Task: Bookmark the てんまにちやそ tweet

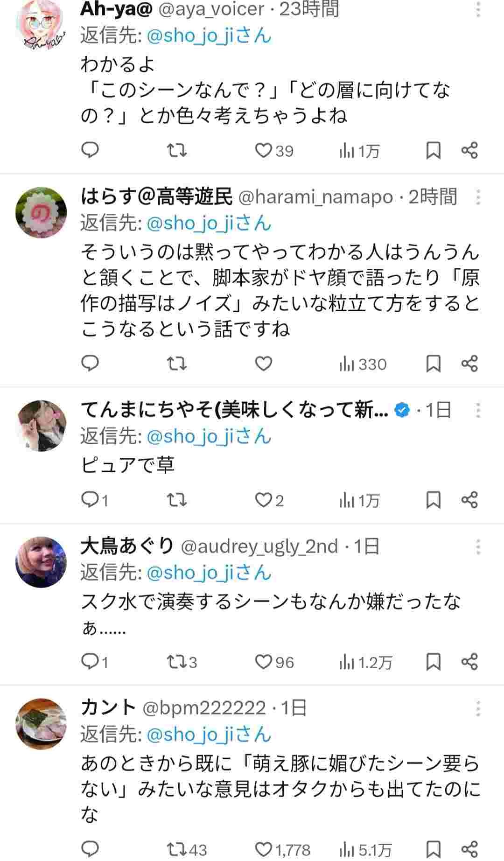Action: pyautogui.click(x=434, y=500)
